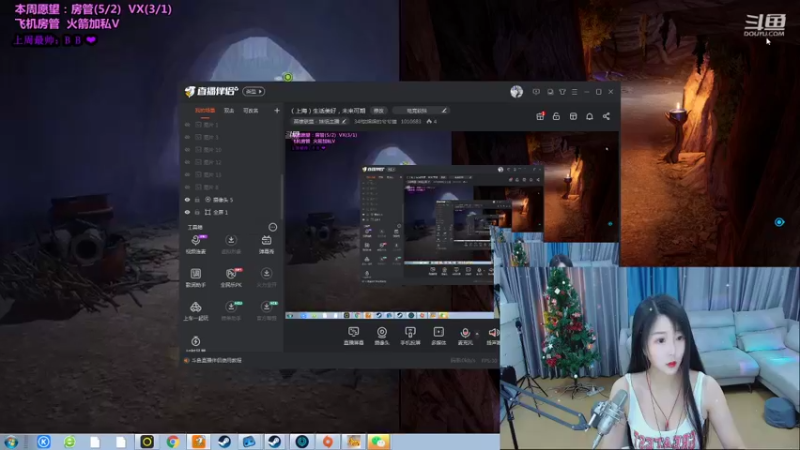The image size is (800, 450).
Task: Select the 图片 10 source row
Action: (231, 149)
